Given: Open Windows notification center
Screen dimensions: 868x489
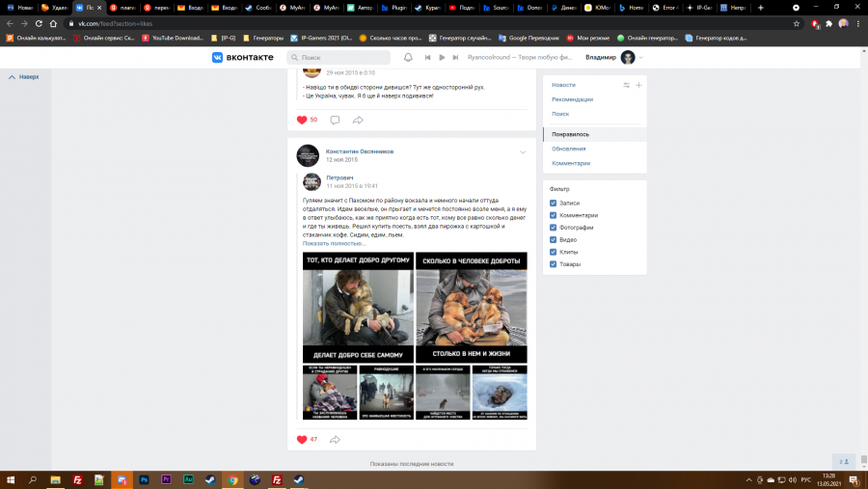Looking at the screenshot, I should click(854, 479).
